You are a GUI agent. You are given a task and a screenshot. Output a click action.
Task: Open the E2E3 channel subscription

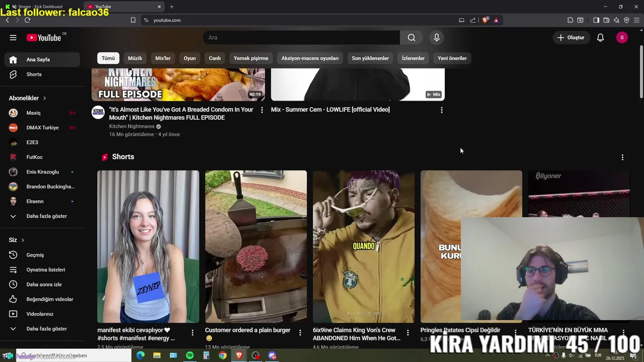click(42, 142)
